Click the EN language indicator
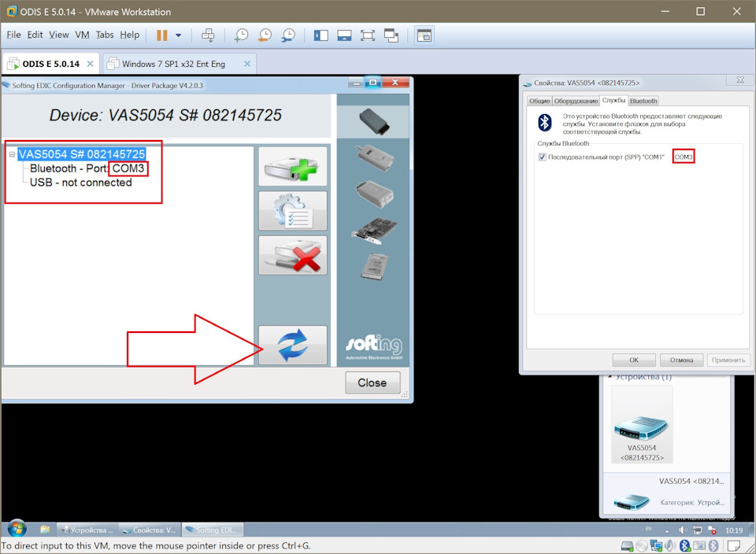 point(648,529)
